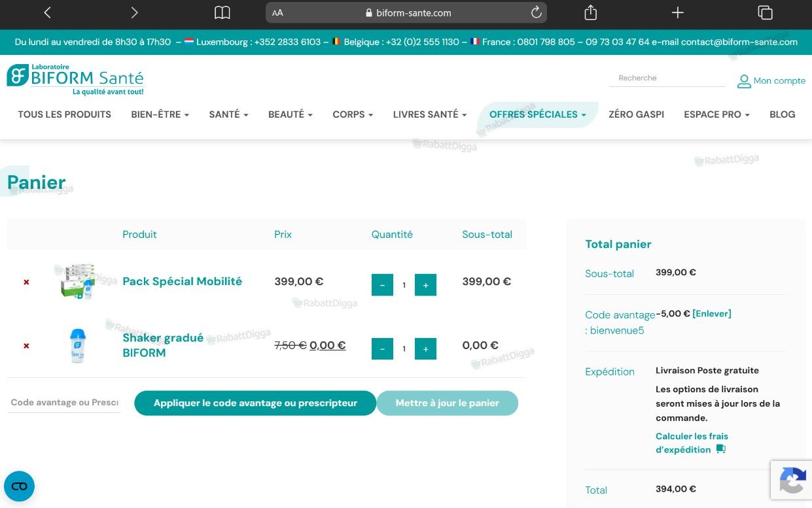Go back using the Safari back arrow
The image size is (812, 508).
(x=47, y=12)
